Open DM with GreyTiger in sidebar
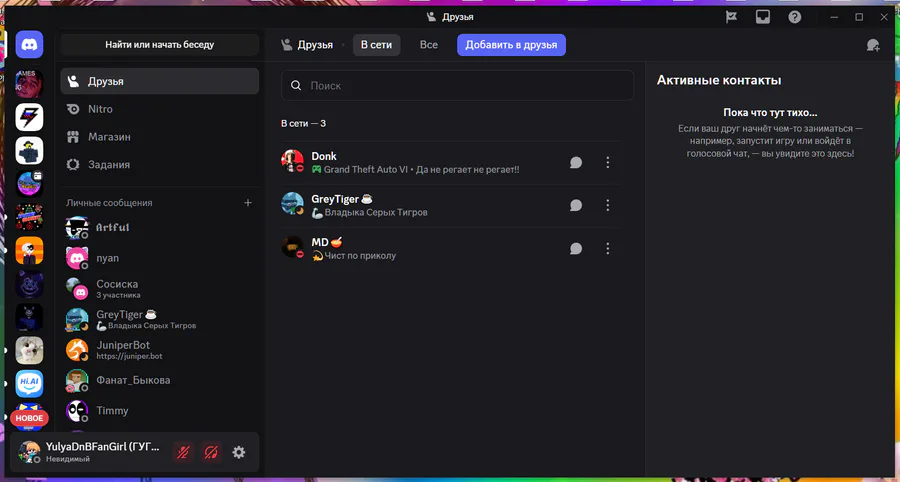 point(160,320)
